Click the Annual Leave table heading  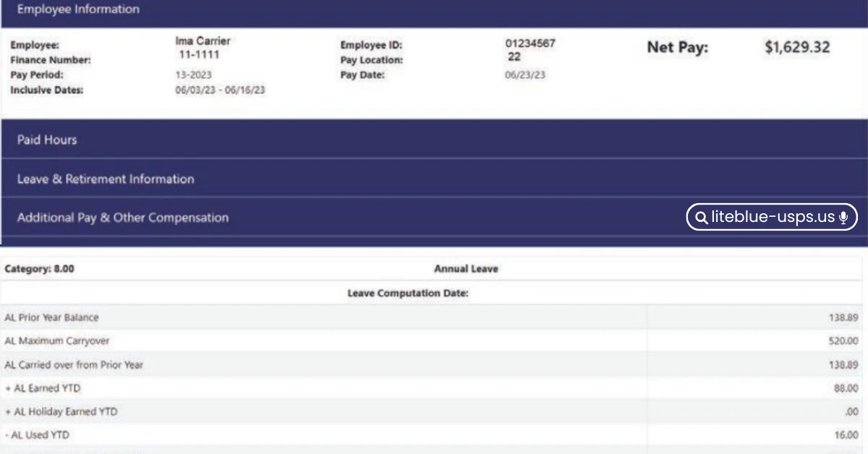pos(466,269)
